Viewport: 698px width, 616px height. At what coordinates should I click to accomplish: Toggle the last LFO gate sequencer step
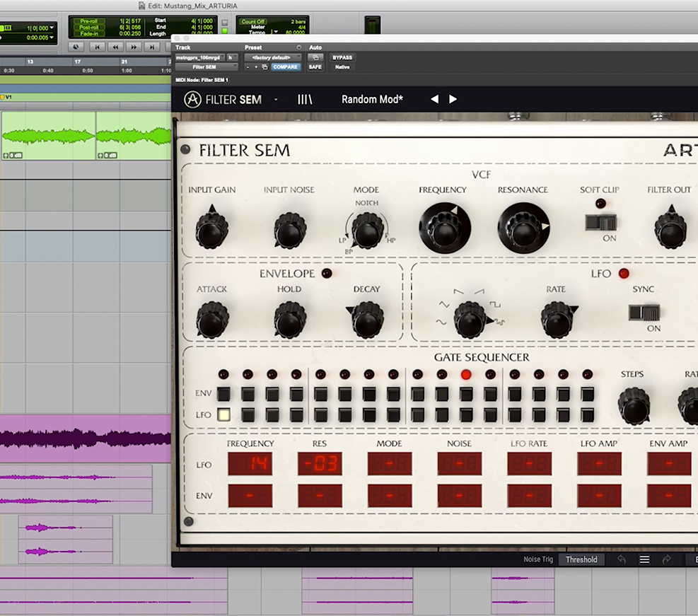[588, 415]
